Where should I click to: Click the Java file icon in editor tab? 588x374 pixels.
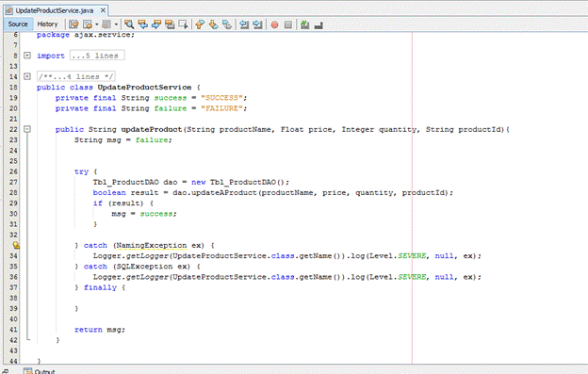tap(9, 10)
